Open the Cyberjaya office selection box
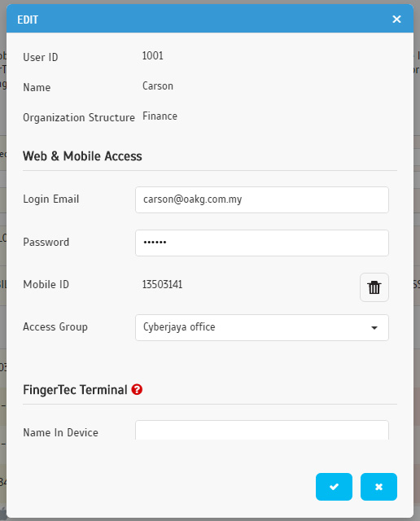420x521 pixels. pos(262,327)
